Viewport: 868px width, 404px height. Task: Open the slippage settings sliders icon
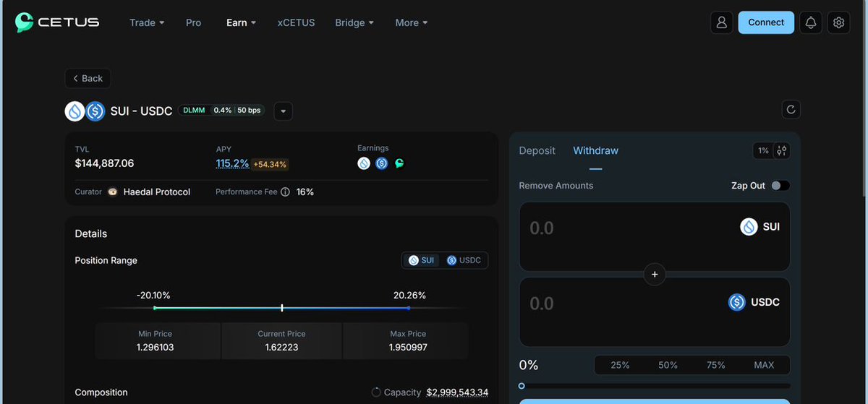(781, 150)
